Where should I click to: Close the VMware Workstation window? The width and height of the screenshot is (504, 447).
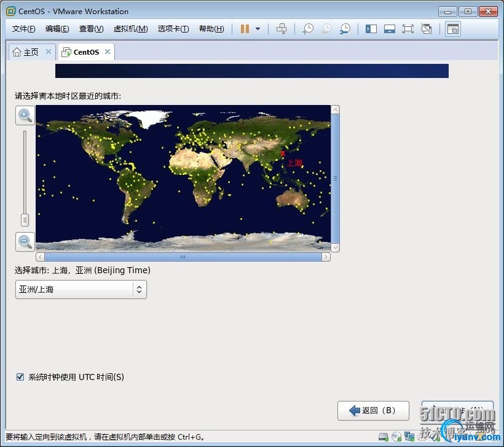[x=488, y=12]
